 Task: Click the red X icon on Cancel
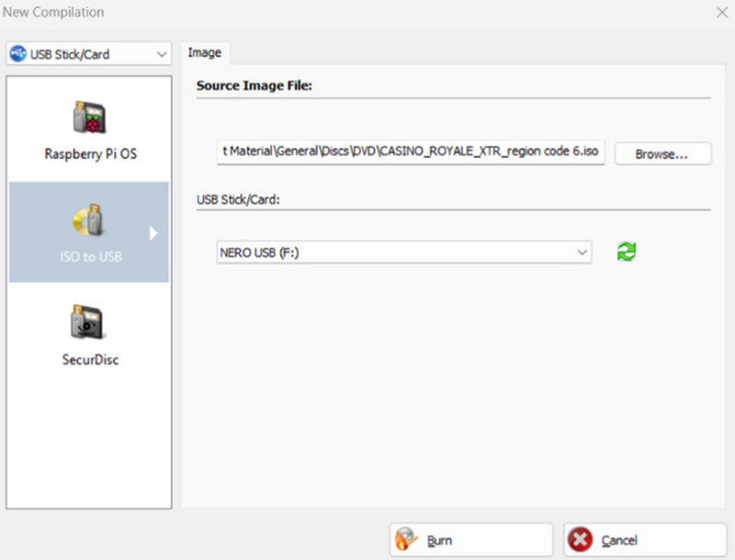click(x=581, y=540)
